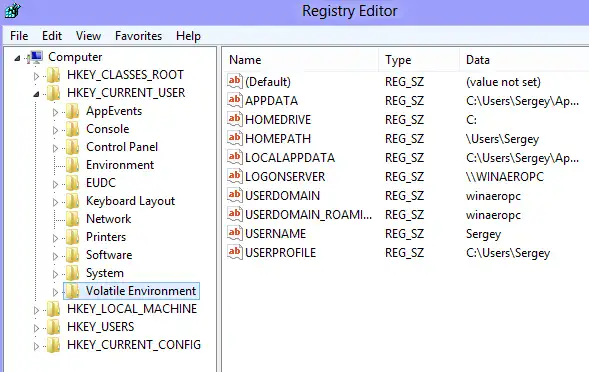Click the Printers folder icon

click(x=72, y=237)
